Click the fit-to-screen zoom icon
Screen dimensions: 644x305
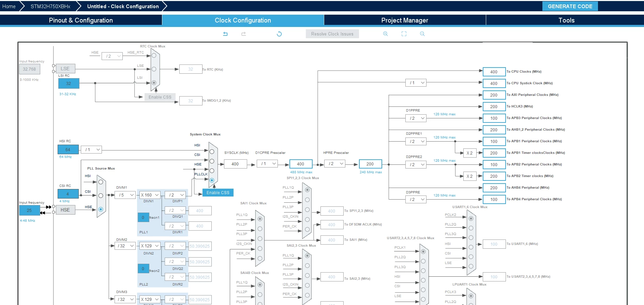pos(404,34)
